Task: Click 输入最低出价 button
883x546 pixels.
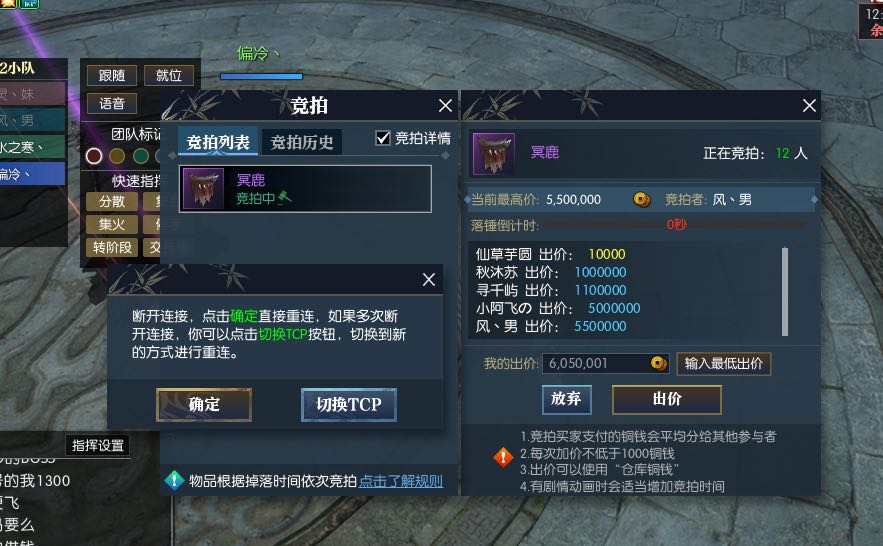Action: [x=724, y=363]
